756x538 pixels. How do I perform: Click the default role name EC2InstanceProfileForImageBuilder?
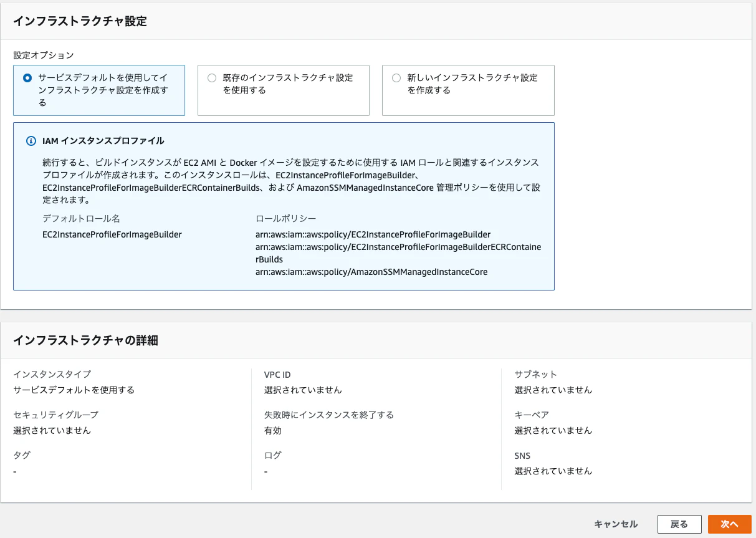point(112,234)
